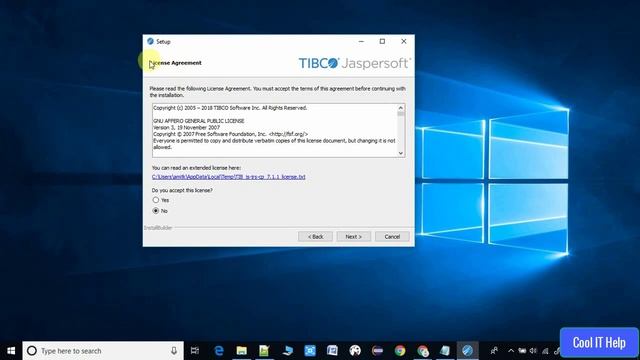Viewport: 640px width, 360px height.
Task: Cancel the Setup installer
Action: 392,237
